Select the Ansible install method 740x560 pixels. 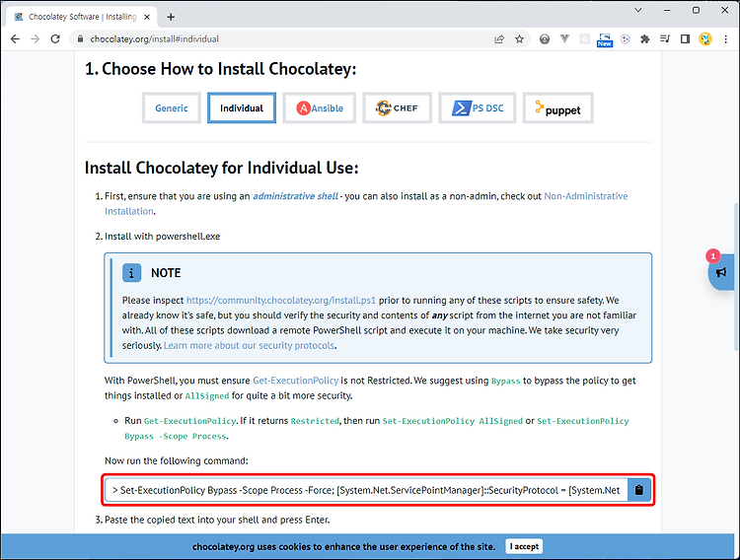320,108
